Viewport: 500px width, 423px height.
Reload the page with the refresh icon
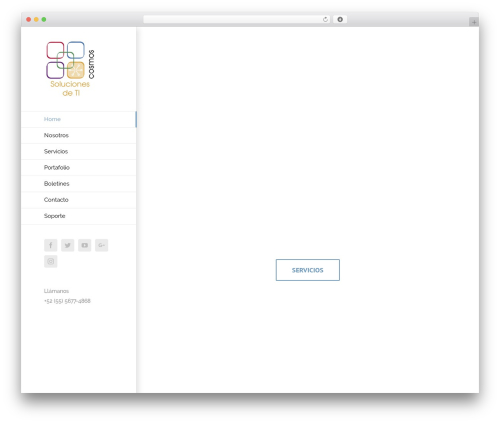325,19
